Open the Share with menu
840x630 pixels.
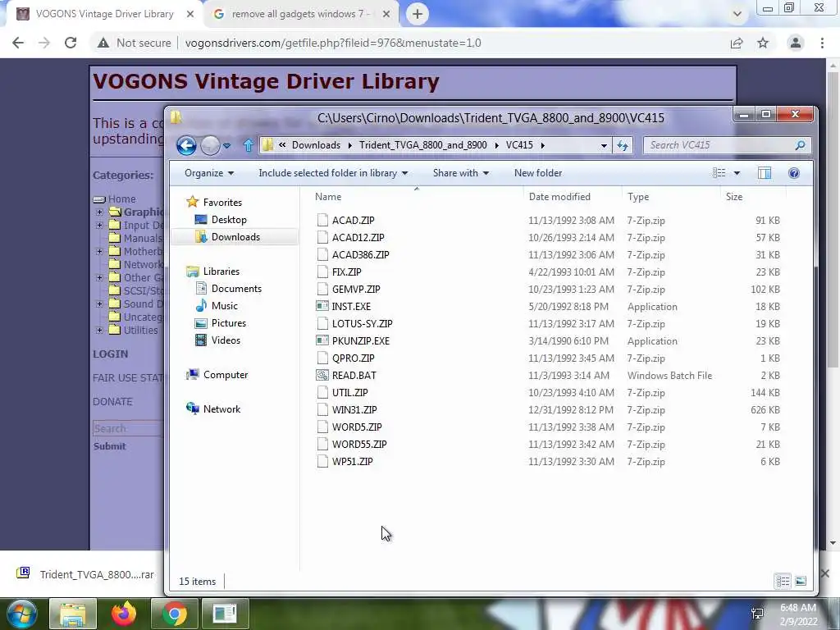[461, 173]
